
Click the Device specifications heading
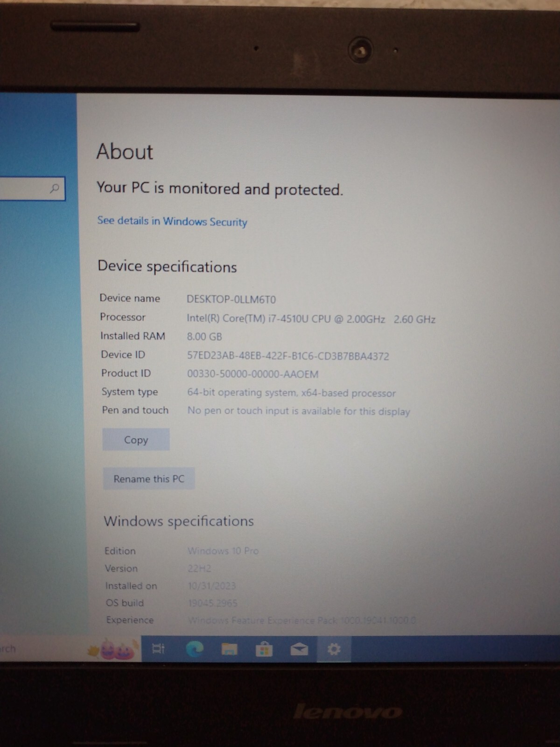tap(167, 267)
